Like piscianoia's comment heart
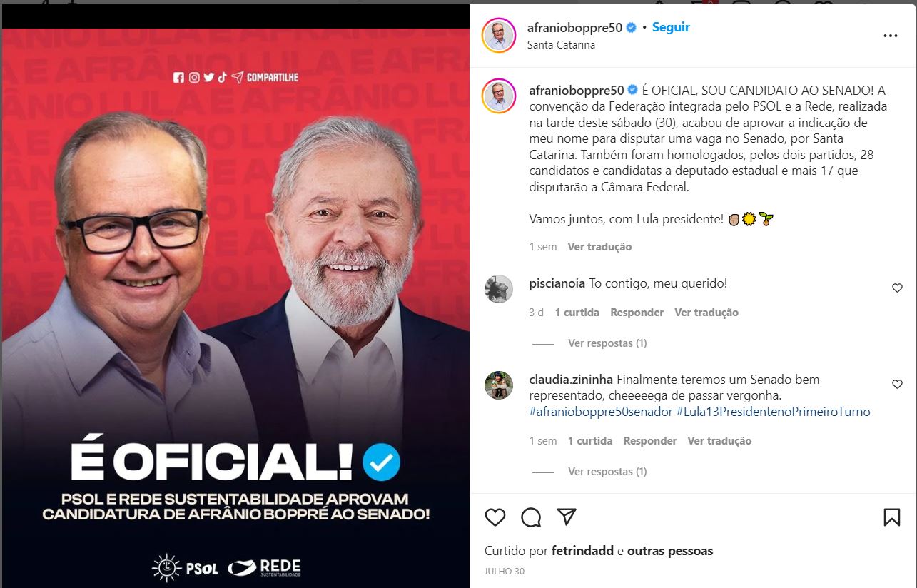This screenshot has height=588, width=917. pyautogui.click(x=898, y=288)
